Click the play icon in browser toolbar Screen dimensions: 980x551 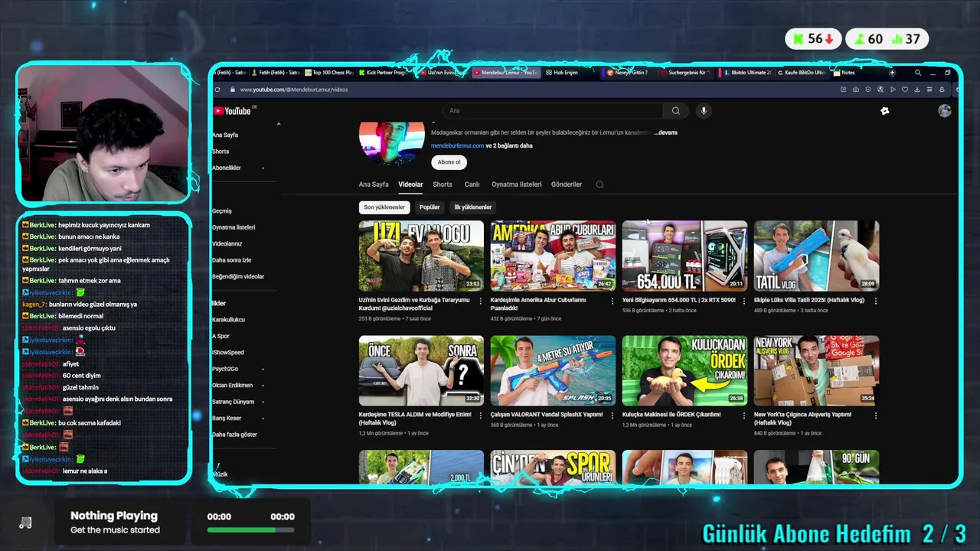pos(893,90)
